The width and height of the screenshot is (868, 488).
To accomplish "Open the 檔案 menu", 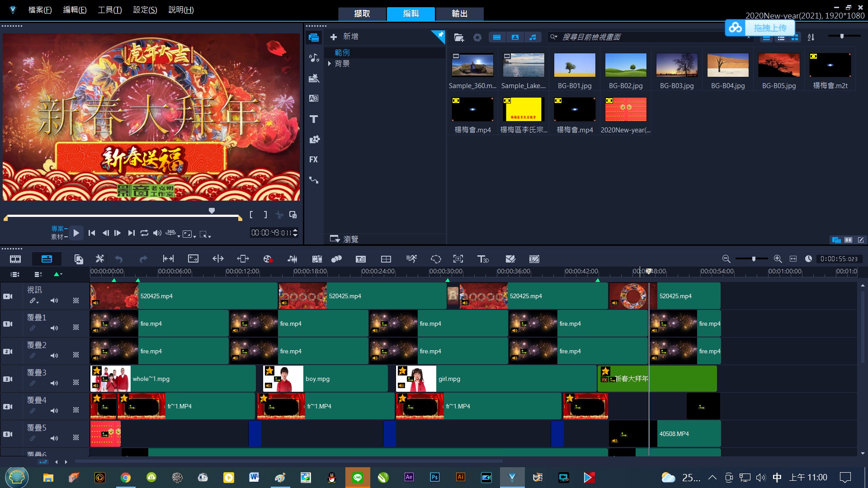I will pyautogui.click(x=40, y=10).
